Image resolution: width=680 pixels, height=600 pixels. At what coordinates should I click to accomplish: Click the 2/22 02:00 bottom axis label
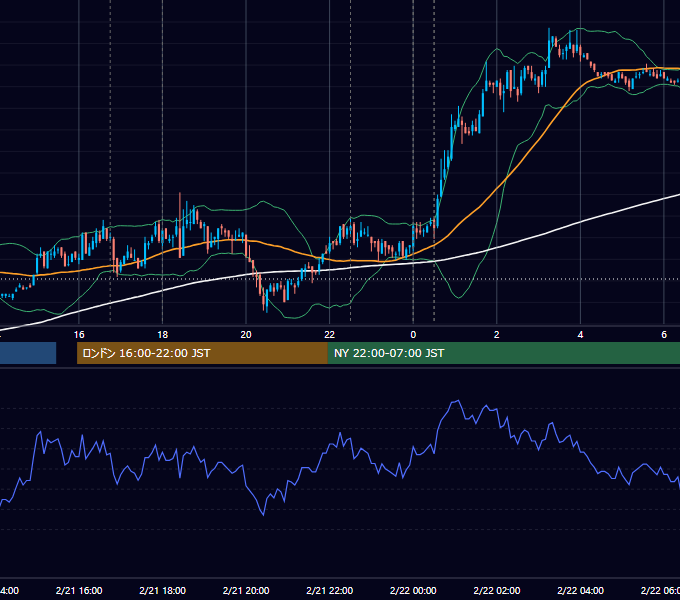497,591
